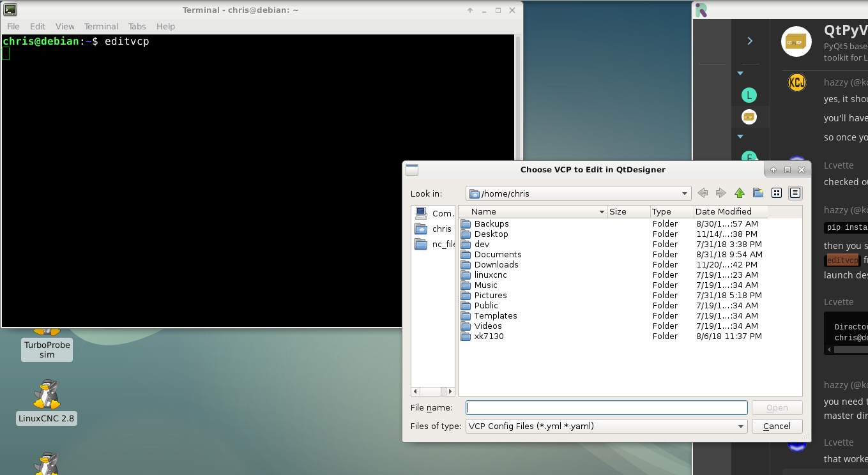Sort files by the Date Modified column

(x=731, y=211)
